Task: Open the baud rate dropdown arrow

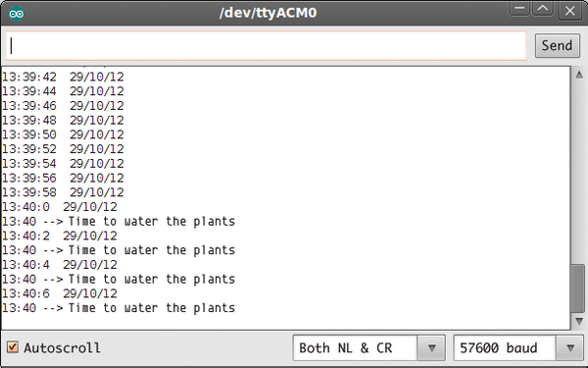Action: pos(570,348)
